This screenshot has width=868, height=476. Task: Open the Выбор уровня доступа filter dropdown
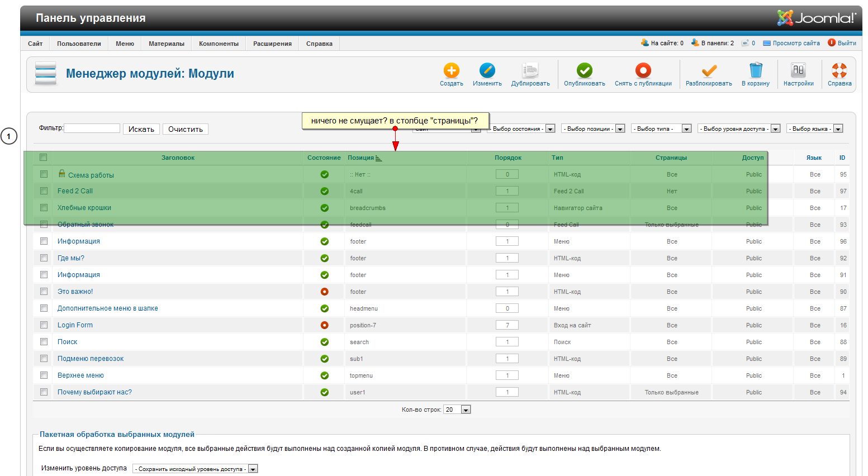coord(739,129)
